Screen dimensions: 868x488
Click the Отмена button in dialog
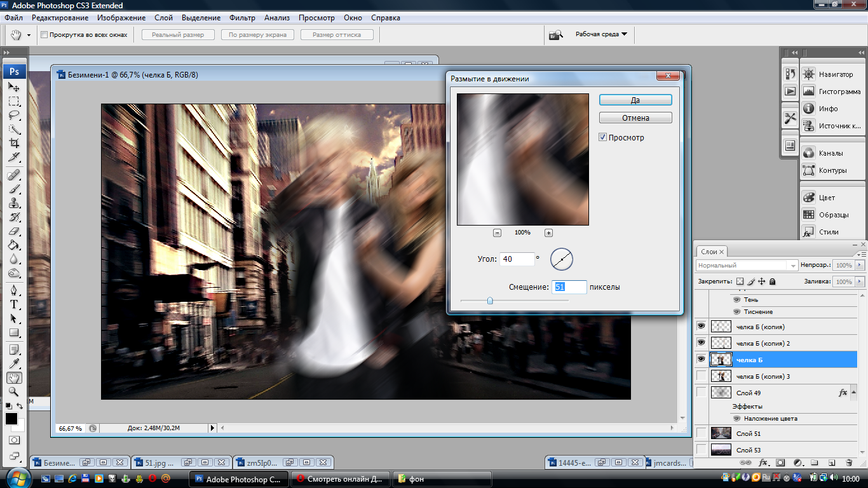[x=635, y=118]
